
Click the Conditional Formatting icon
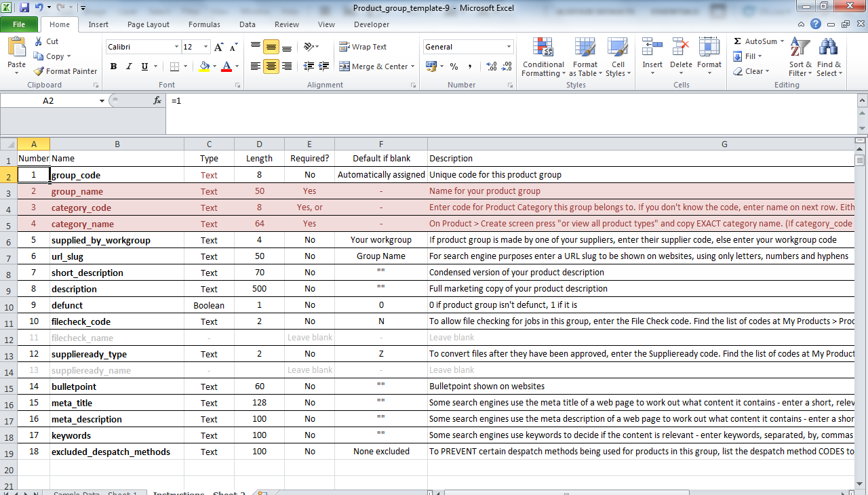click(543, 47)
